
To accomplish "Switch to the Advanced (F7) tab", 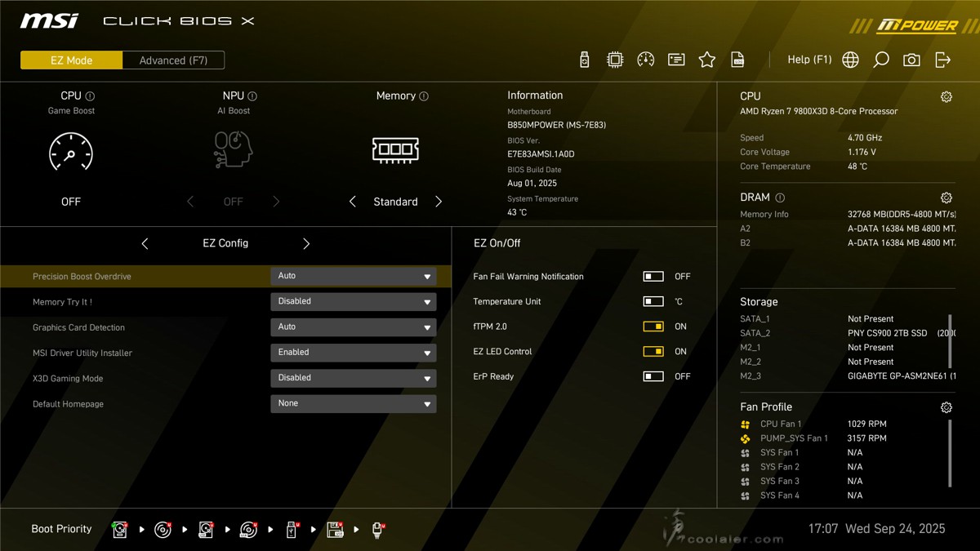I will point(173,60).
